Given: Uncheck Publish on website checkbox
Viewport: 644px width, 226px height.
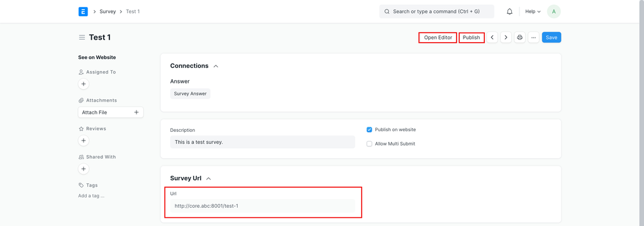Looking at the screenshot, I should [x=369, y=129].
